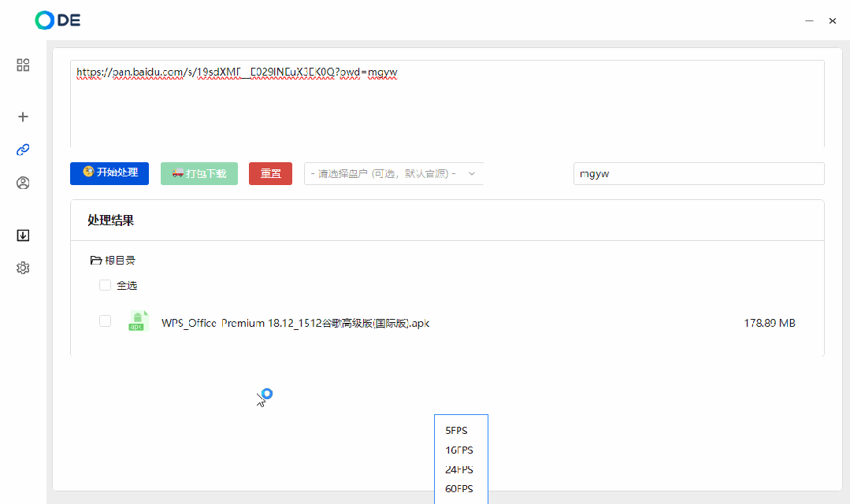Select the link icon in the sidebar
Screen dimensions: 850x504
[x=23, y=150]
